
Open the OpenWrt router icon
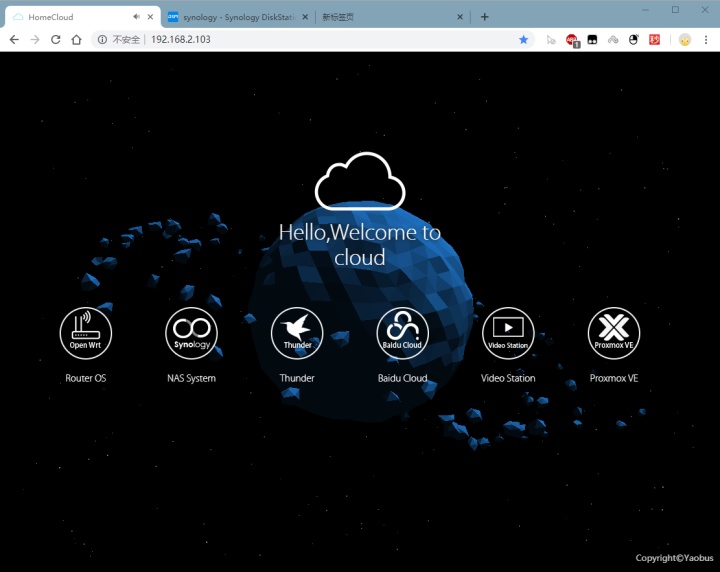tap(86, 333)
